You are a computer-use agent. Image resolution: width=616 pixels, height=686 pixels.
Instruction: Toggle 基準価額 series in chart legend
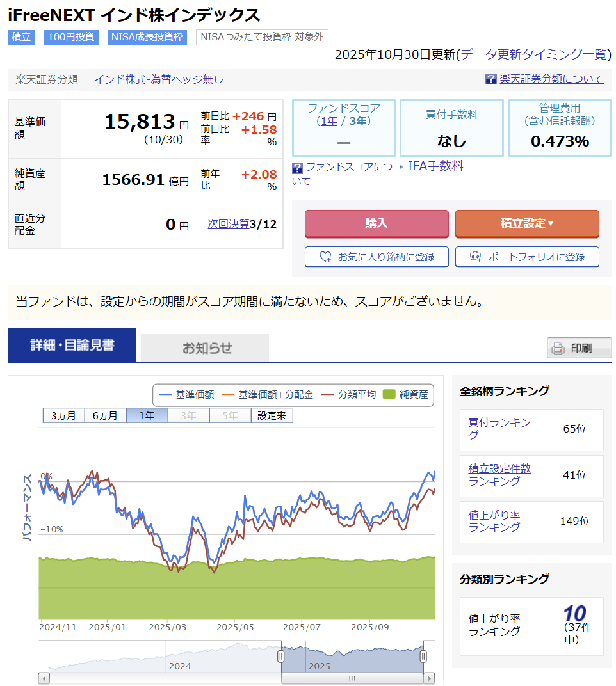pos(186,395)
